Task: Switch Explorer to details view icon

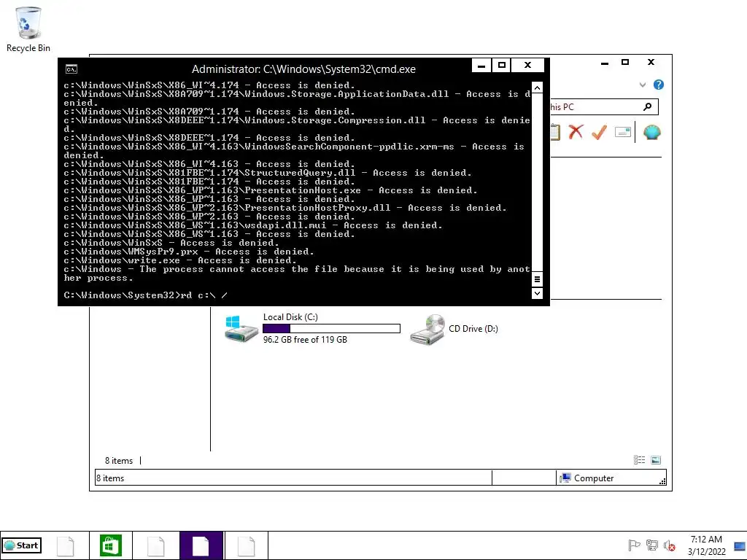Action: pyautogui.click(x=639, y=460)
